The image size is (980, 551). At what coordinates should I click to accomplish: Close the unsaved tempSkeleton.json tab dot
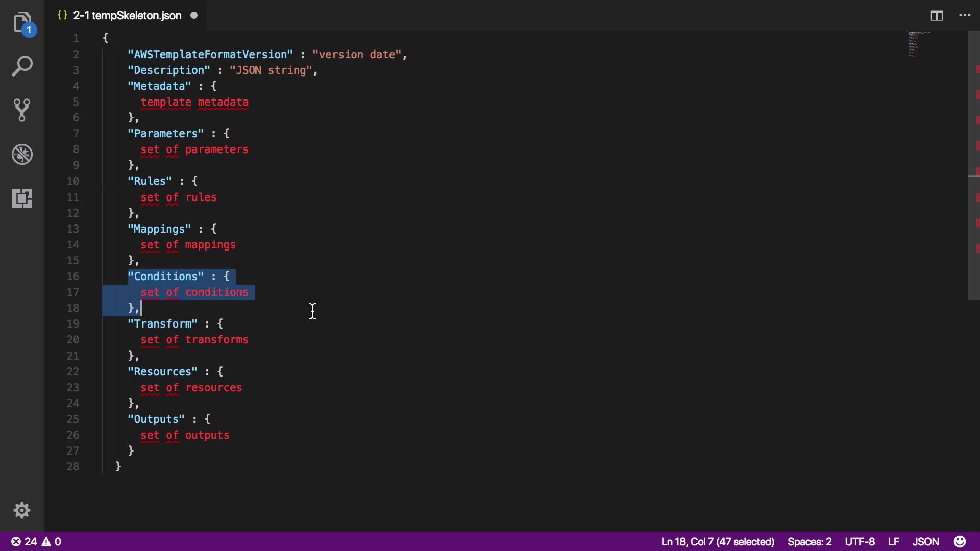pos(194,16)
